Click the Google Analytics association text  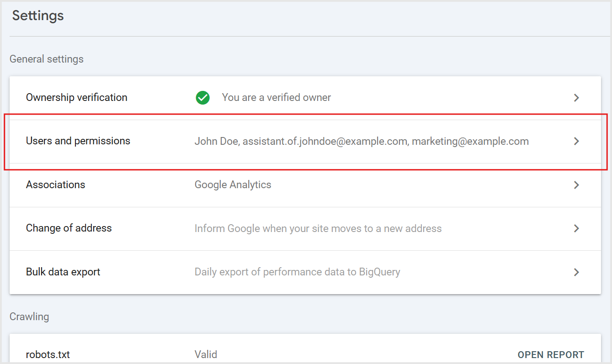(x=233, y=185)
